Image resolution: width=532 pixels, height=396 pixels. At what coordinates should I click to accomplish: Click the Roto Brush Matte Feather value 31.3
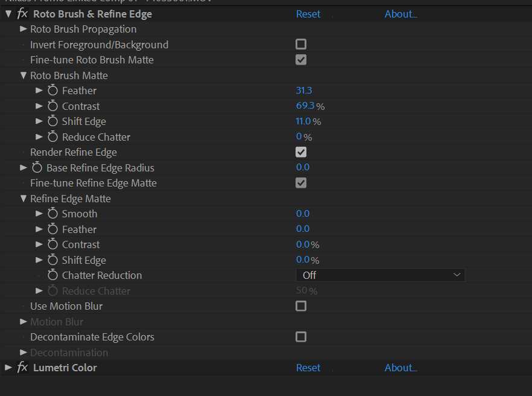(303, 91)
